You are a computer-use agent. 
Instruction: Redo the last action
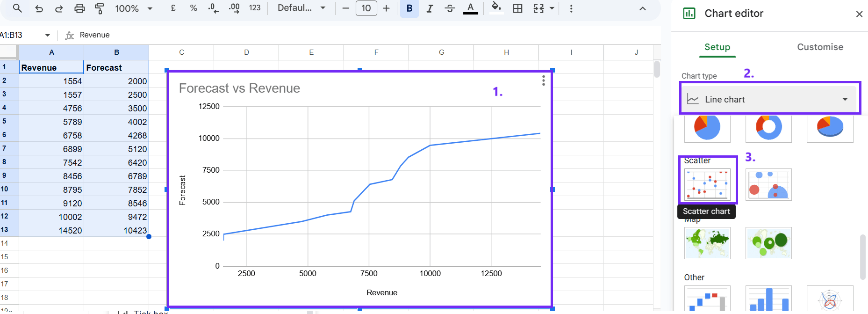tap(59, 8)
